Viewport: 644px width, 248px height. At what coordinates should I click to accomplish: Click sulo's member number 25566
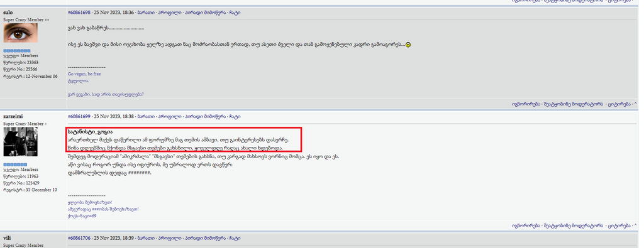point(31,69)
